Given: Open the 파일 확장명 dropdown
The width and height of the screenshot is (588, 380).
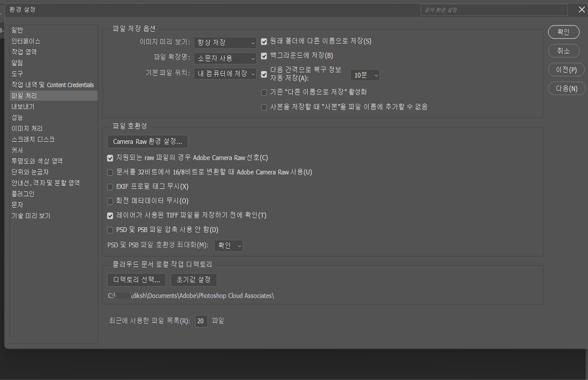Looking at the screenshot, I should click(x=225, y=58).
